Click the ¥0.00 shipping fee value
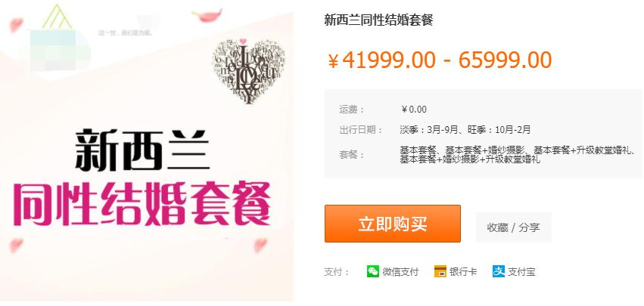 [414, 110]
